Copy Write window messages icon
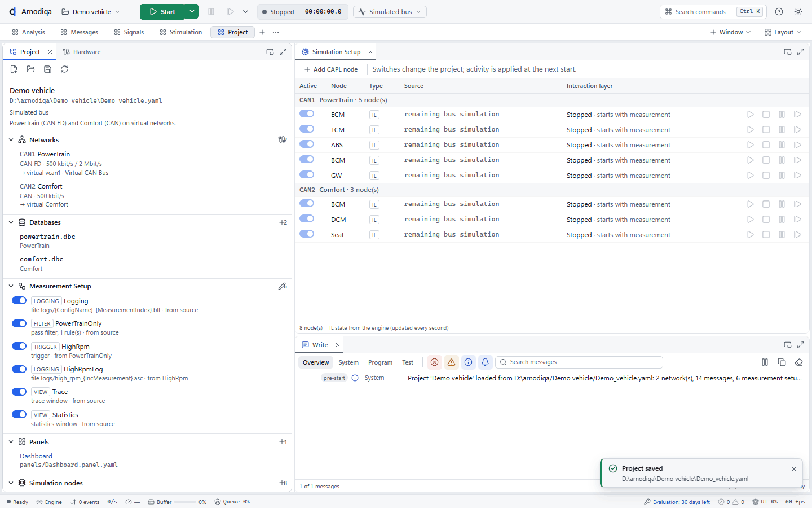Image resolution: width=812 pixels, height=508 pixels. pos(782,362)
